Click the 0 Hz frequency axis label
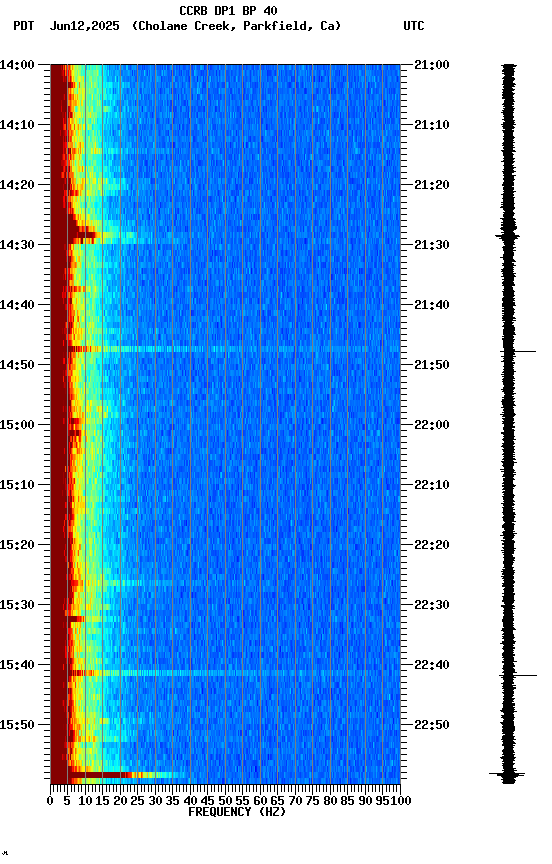 pyautogui.click(x=50, y=801)
